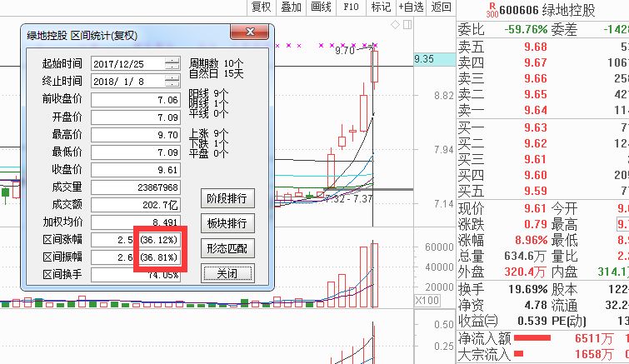
Task: Increase the 终止时间 date with up spinner
Action: (172, 78)
